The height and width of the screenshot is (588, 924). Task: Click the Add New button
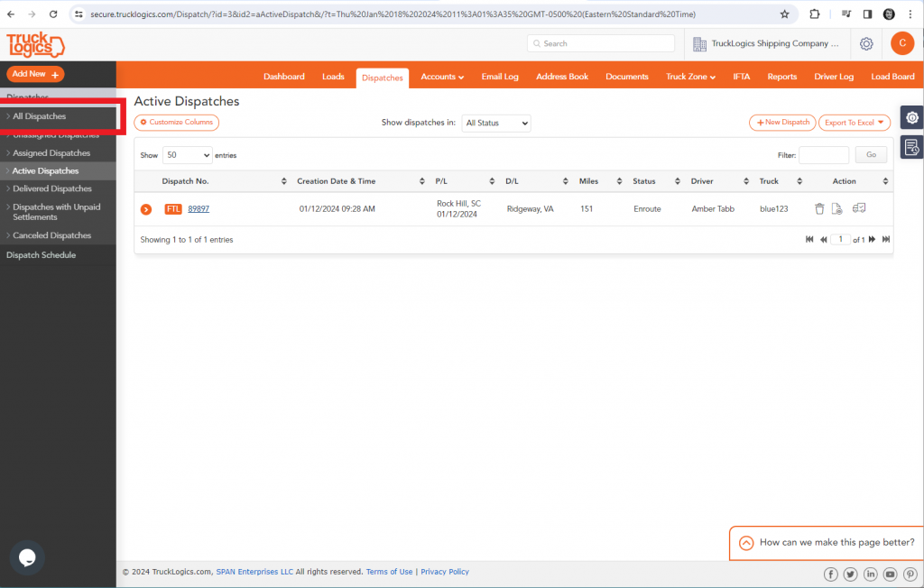click(35, 74)
